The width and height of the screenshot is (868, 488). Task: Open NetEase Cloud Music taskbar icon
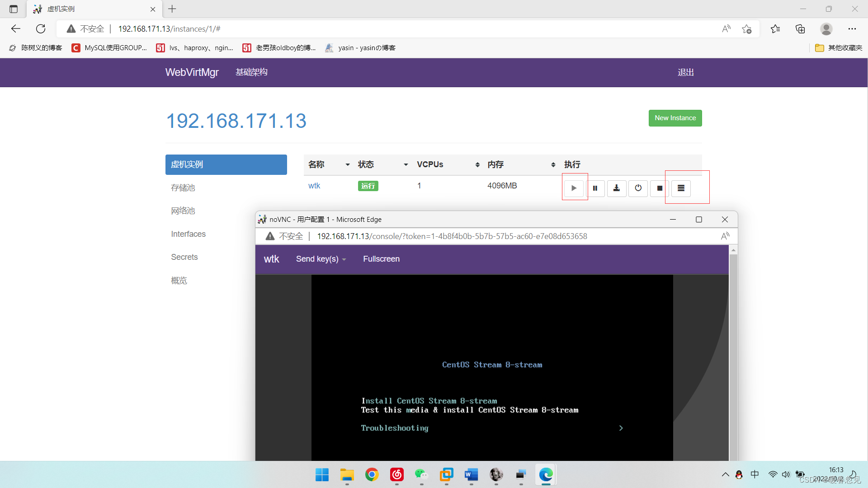[x=396, y=475]
